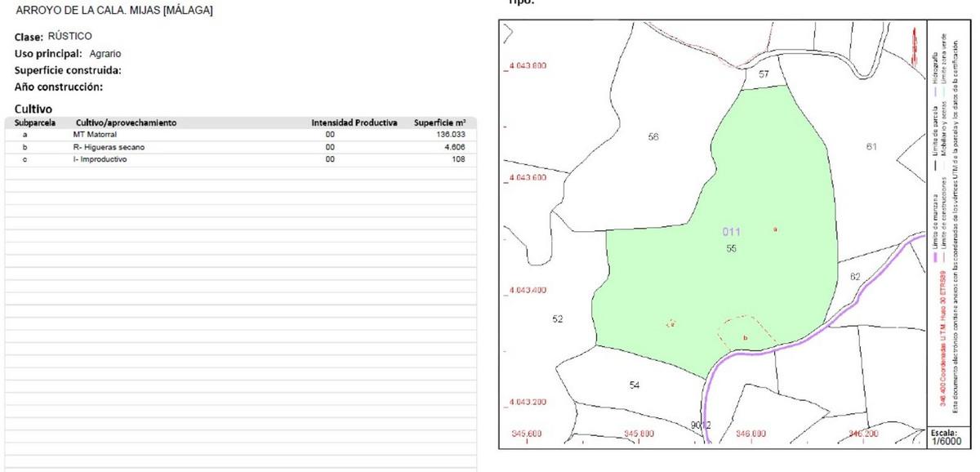980x472 pixels.
Task: Click the 4.043.800 northing coordinate label
Action: tap(528, 66)
